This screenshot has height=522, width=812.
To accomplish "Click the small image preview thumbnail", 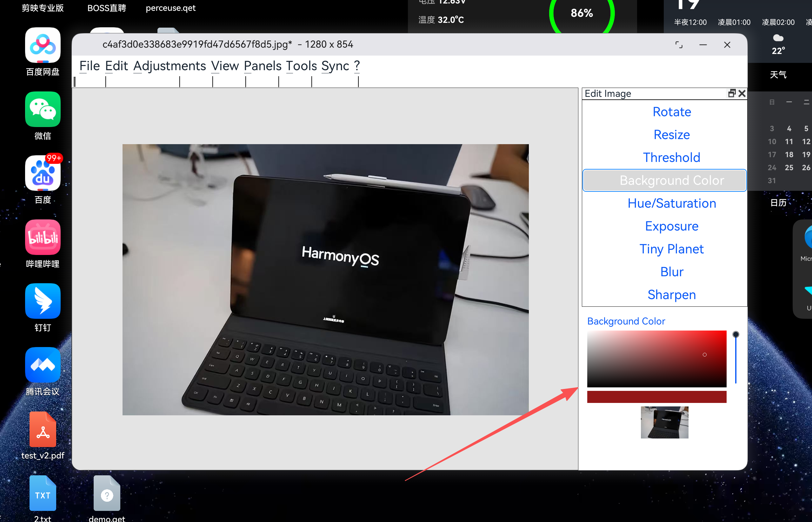I will 665,422.
